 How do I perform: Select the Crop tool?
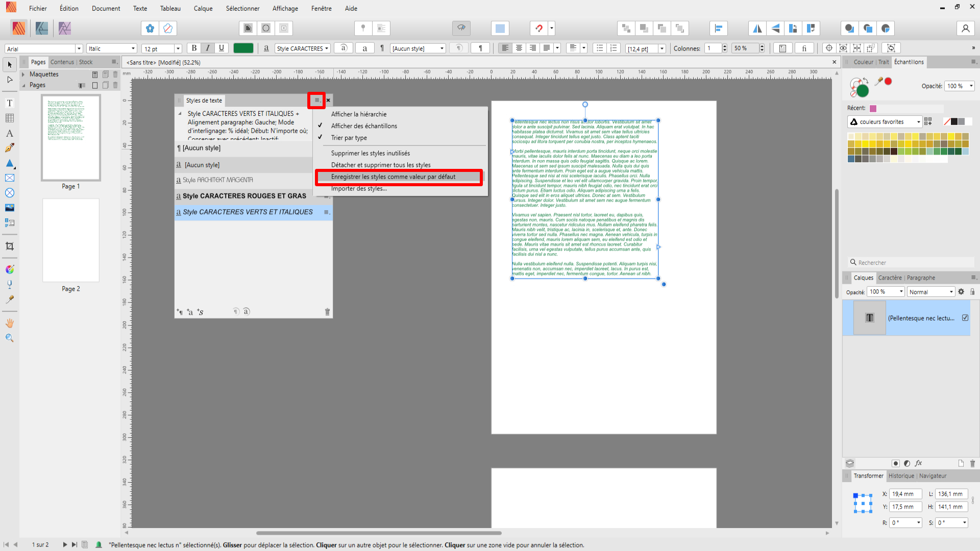pos(9,246)
